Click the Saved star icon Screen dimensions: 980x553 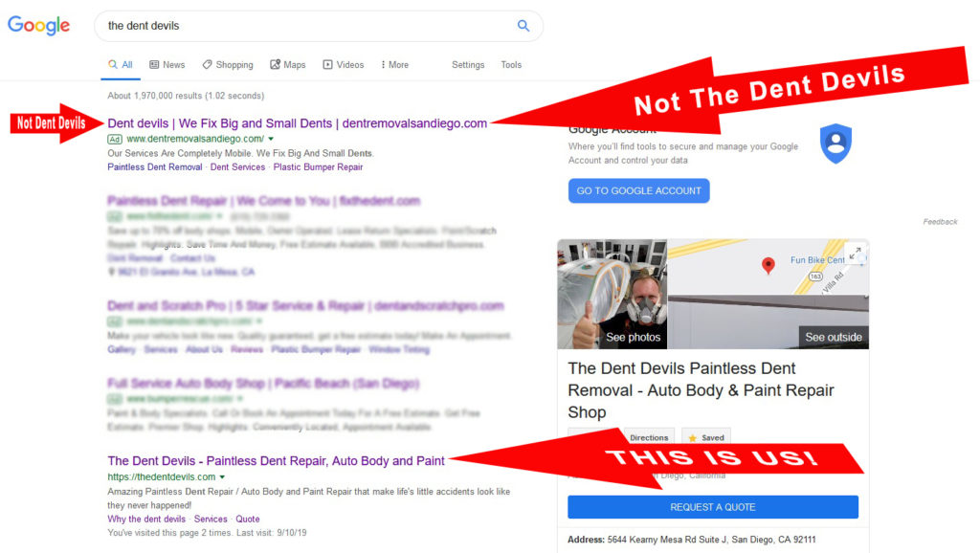click(693, 438)
